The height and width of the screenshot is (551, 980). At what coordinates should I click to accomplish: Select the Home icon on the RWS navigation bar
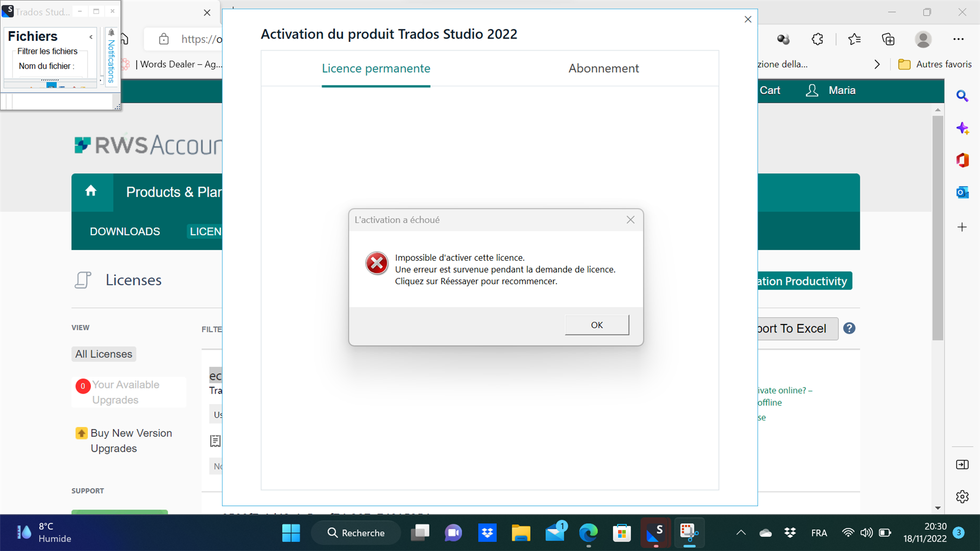91,192
